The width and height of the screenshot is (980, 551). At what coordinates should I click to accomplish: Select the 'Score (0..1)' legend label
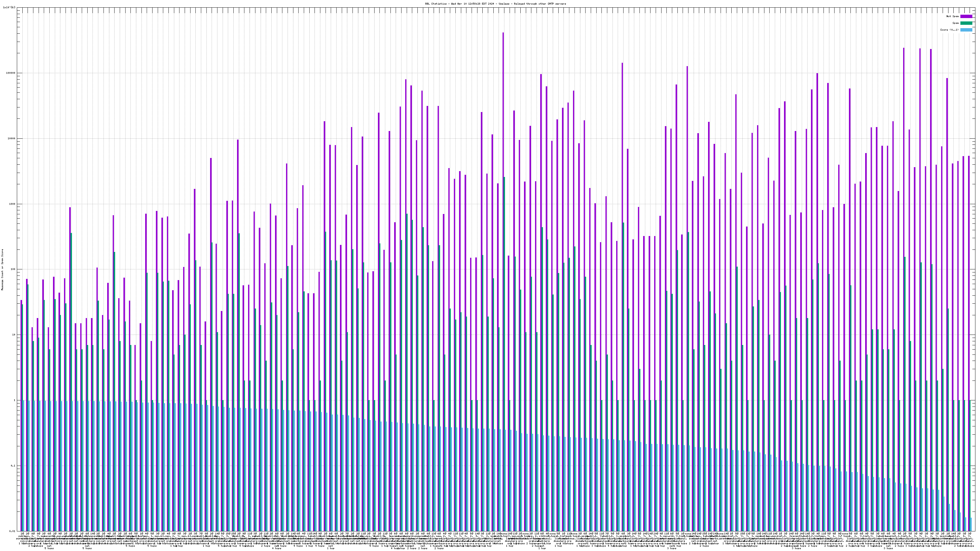click(950, 30)
